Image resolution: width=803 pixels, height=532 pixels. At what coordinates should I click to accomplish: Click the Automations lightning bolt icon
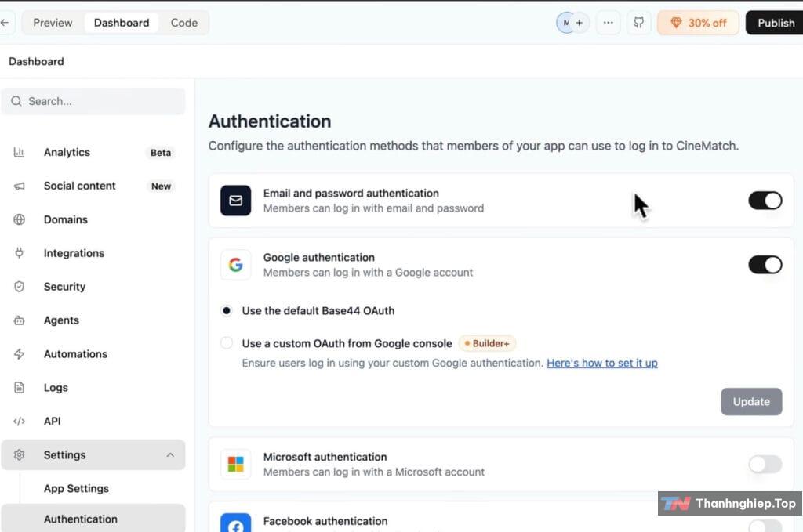tap(19, 354)
